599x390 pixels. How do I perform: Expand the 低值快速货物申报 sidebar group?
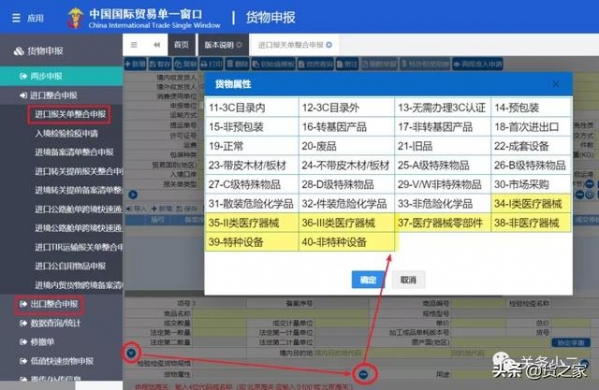pyautogui.click(x=57, y=361)
